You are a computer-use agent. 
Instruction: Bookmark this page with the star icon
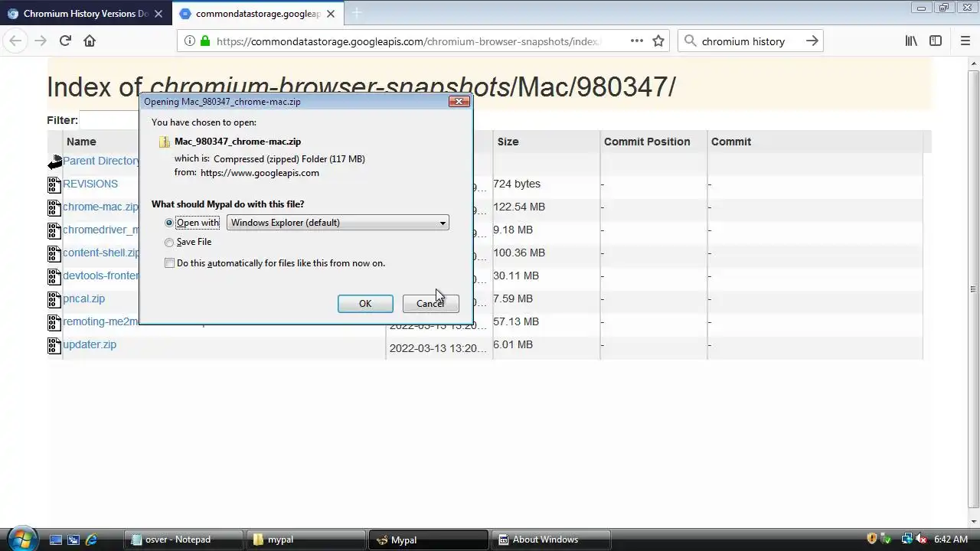tap(658, 41)
